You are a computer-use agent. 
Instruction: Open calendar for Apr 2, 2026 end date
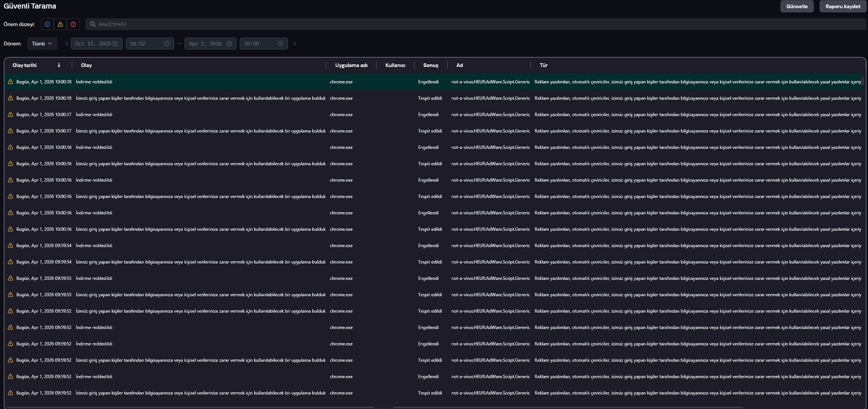click(229, 44)
